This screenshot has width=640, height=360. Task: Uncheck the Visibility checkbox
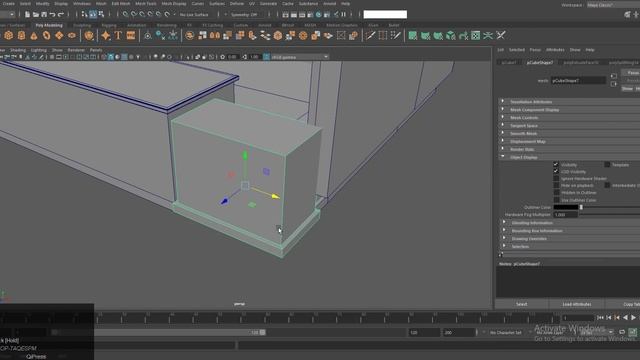coord(556,164)
